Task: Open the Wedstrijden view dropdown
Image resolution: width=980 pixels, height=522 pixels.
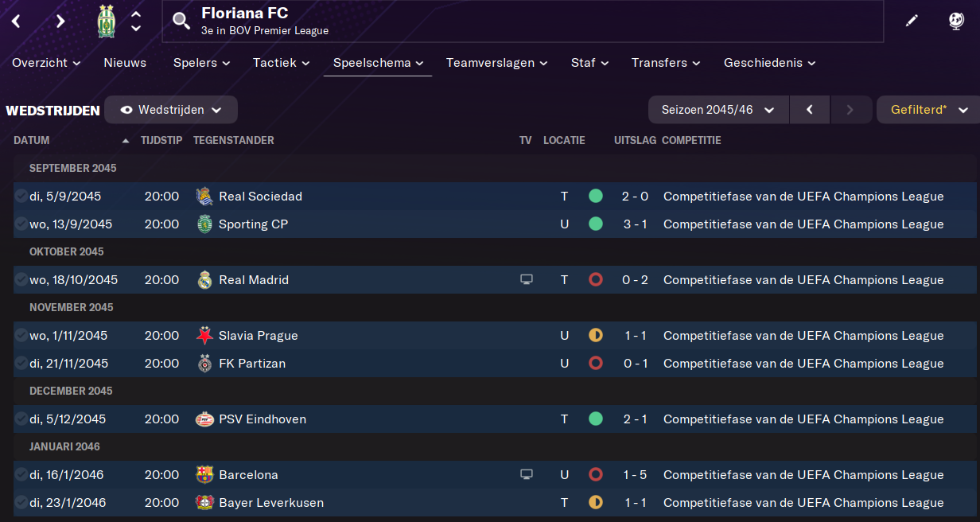Action: [171, 110]
